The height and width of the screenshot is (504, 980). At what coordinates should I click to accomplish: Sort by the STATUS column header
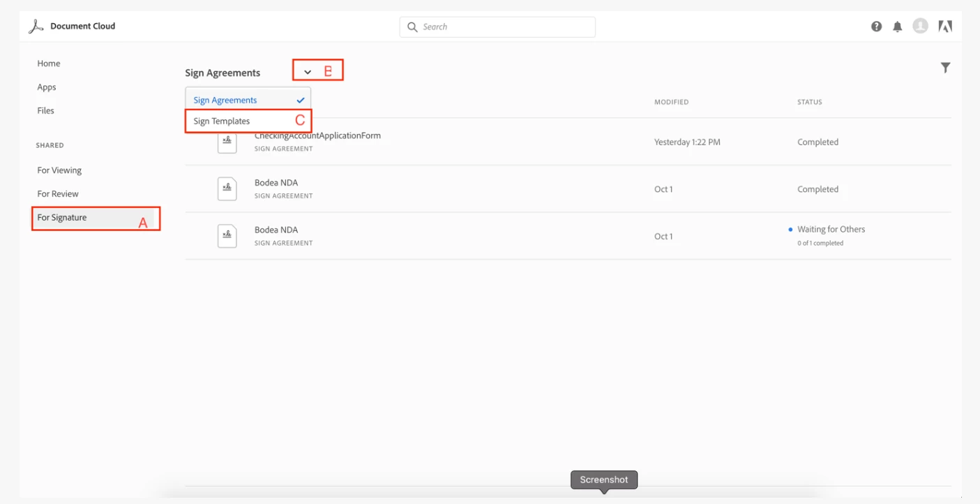810,102
